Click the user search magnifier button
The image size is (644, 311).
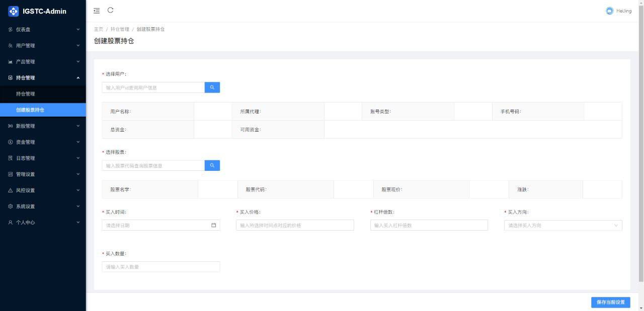click(x=212, y=87)
